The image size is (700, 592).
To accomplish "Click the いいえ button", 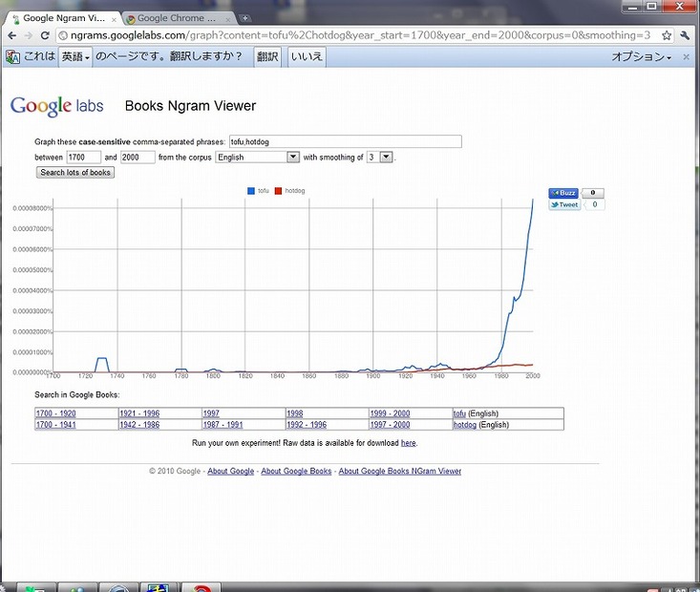I will click(307, 56).
